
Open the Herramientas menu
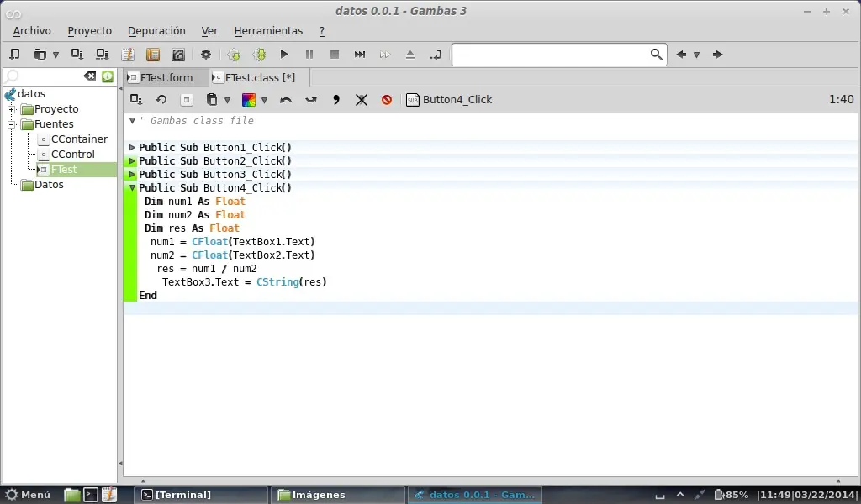pos(268,31)
